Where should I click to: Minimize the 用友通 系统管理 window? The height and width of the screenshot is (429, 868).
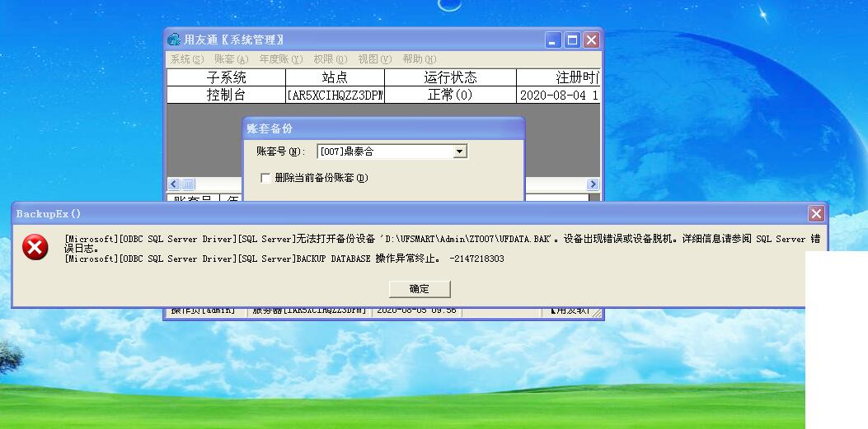click(x=553, y=40)
